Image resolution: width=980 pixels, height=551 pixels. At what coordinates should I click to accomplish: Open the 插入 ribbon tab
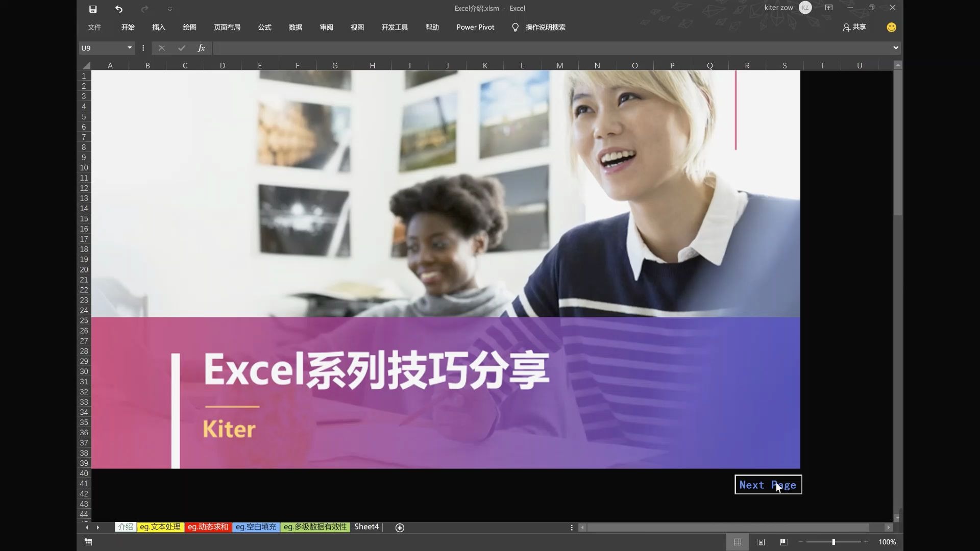coord(158,27)
